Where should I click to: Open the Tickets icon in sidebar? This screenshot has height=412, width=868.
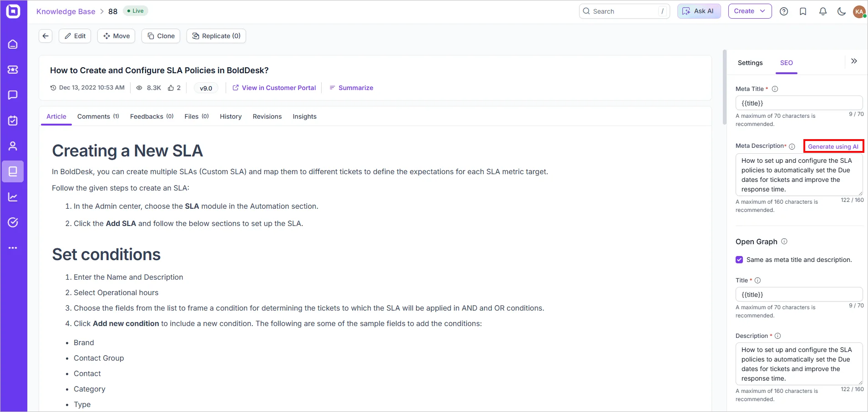(13, 70)
